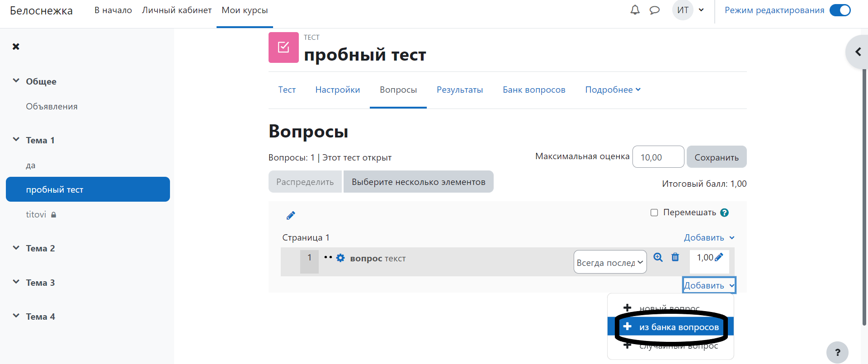The height and width of the screenshot is (364, 868).
Task: Click the question settings gear icon
Action: pyautogui.click(x=340, y=258)
